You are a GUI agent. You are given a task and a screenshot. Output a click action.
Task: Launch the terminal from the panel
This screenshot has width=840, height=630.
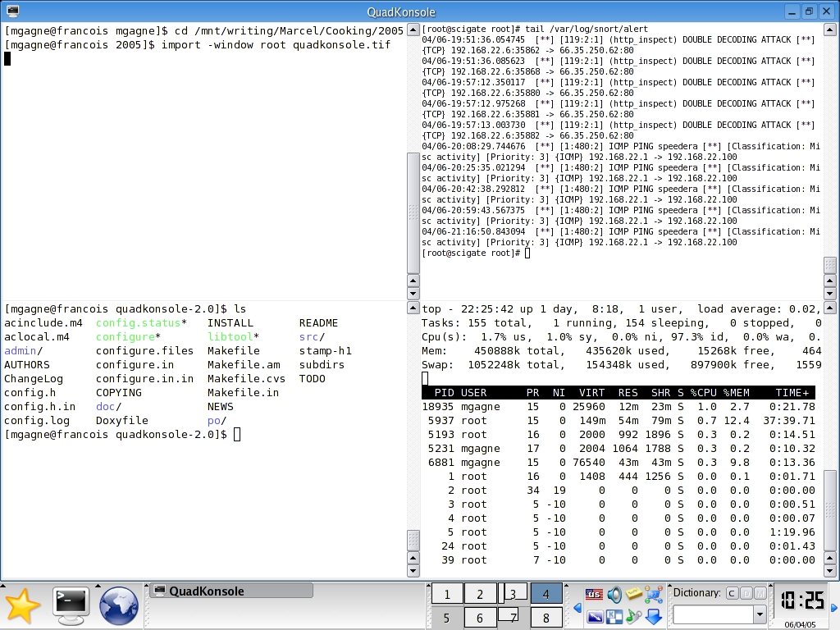(71, 606)
